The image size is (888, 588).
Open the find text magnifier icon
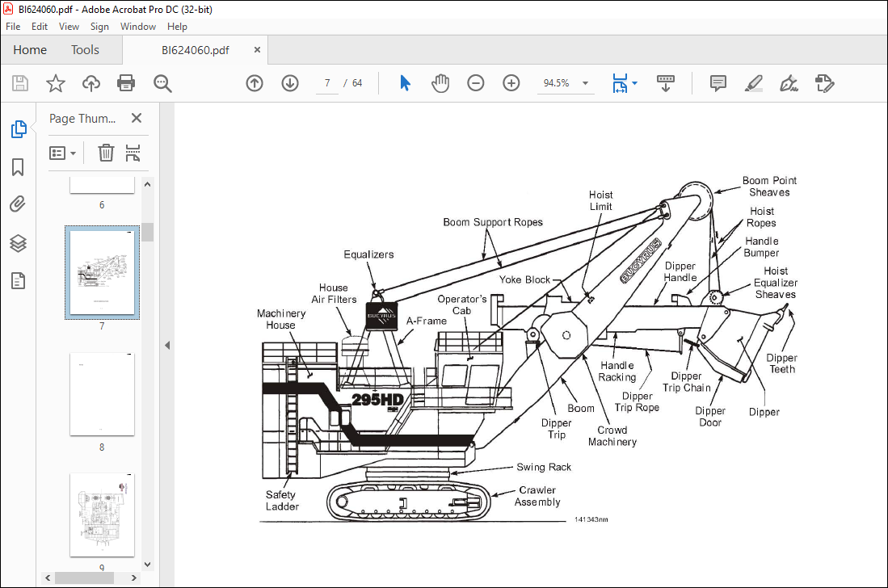(162, 83)
